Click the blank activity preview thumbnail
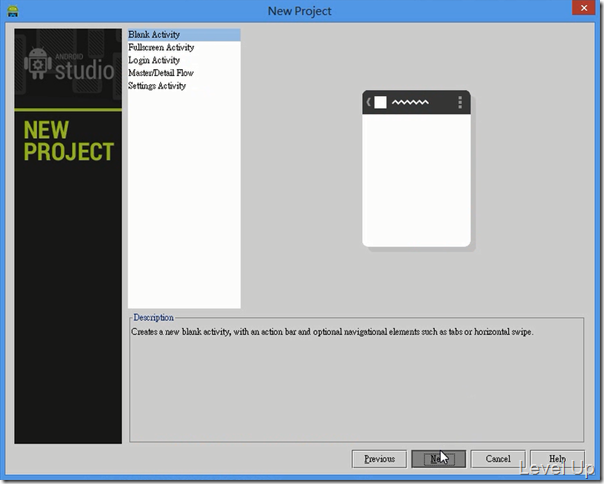604x484 pixels. pyautogui.click(x=416, y=169)
